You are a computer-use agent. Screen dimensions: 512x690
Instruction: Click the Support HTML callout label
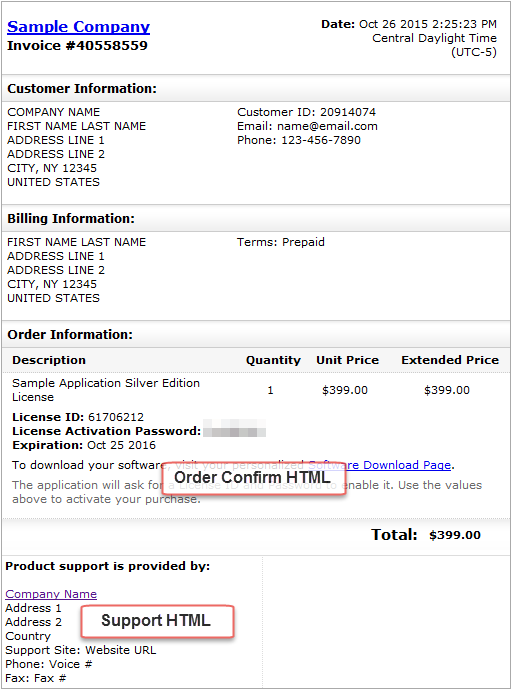[x=157, y=621]
